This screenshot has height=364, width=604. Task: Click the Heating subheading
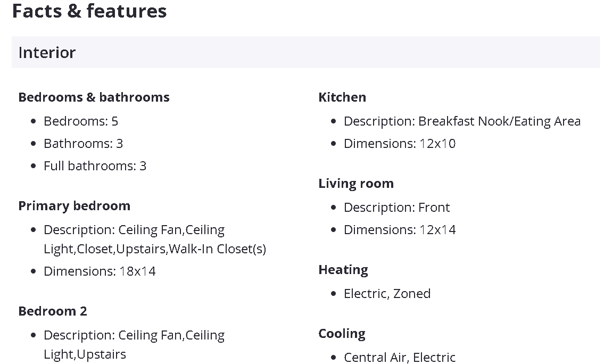(x=343, y=270)
